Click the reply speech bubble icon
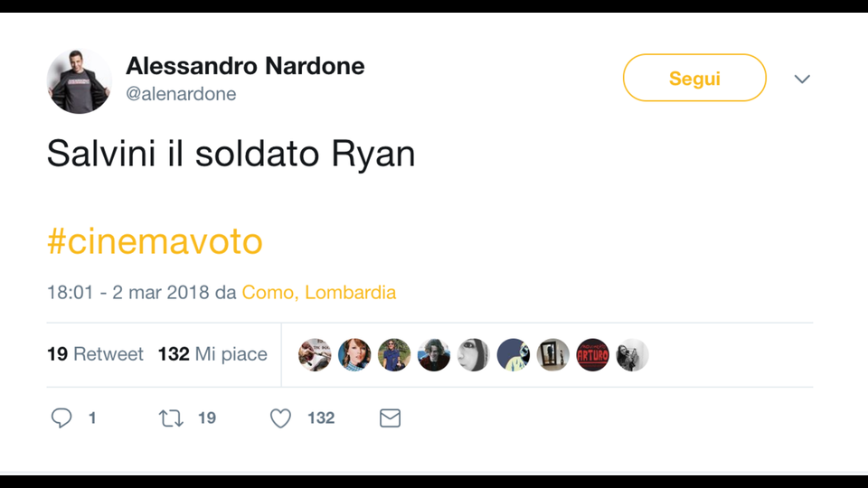868x488 pixels. pos(61,418)
